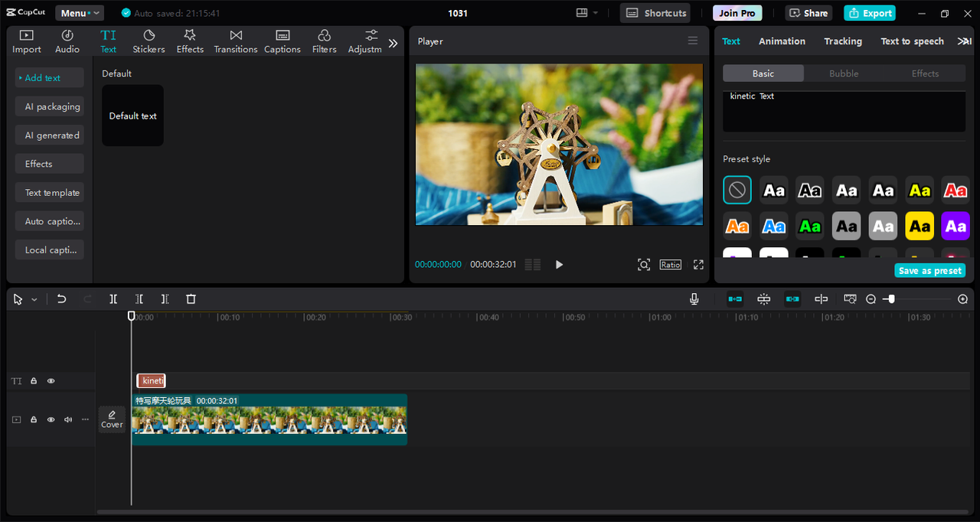Open the Audio library tab
Screen dimensions: 980x522
tap(67, 41)
